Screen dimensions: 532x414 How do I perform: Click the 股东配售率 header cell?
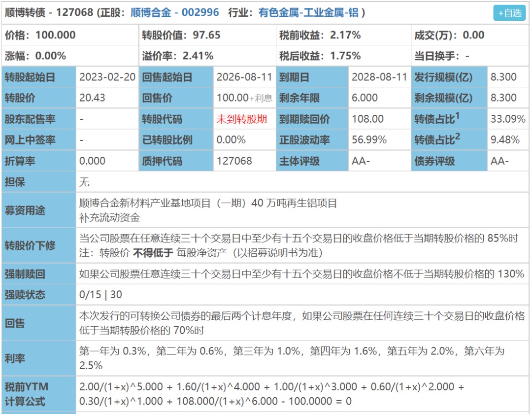pos(39,119)
